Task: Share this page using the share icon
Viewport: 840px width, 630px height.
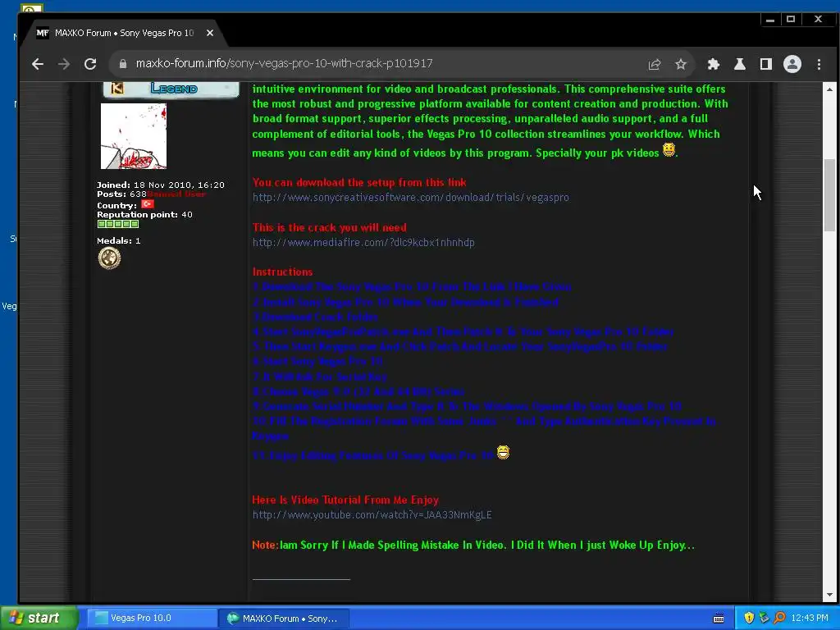Action: 654,64
